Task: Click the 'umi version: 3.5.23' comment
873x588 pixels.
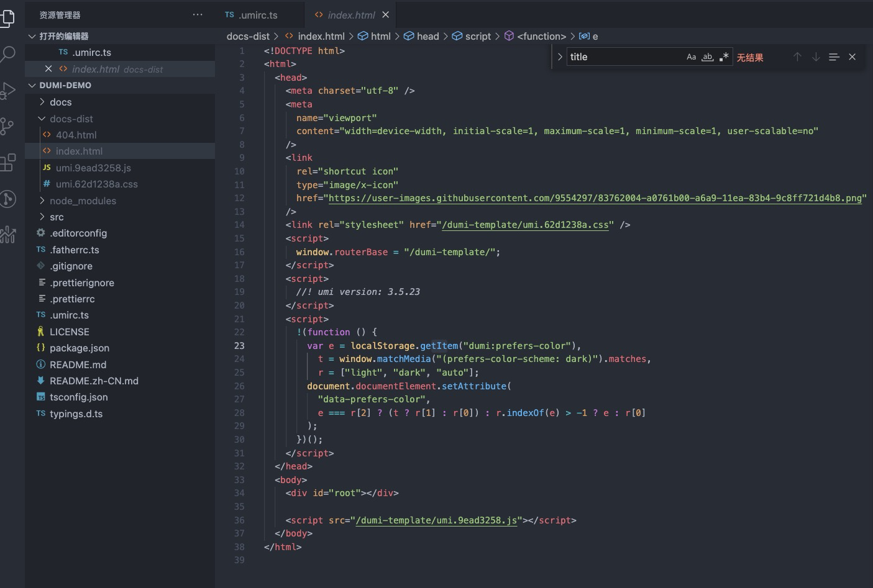Action: click(x=358, y=292)
